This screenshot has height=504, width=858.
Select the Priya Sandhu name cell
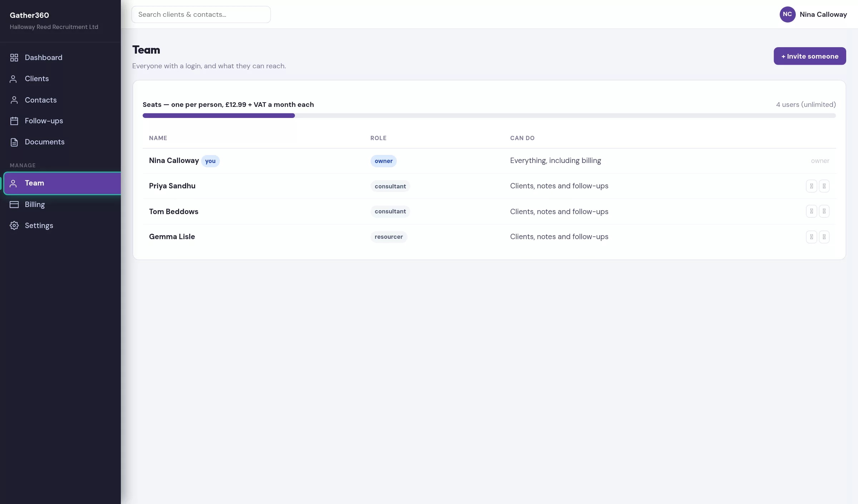pyautogui.click(x=172, y=186)
